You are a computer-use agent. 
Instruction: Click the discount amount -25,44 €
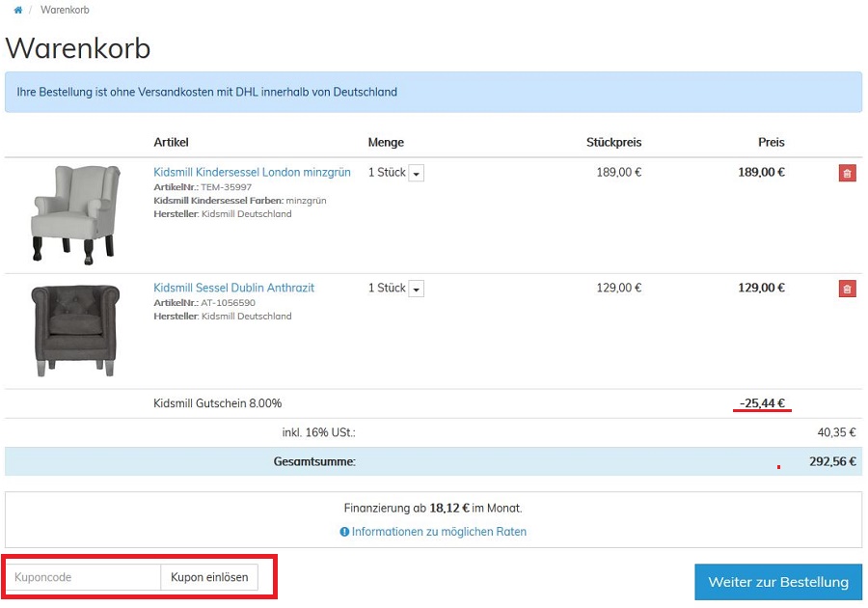pyautogui.click(x=762, y=403)
